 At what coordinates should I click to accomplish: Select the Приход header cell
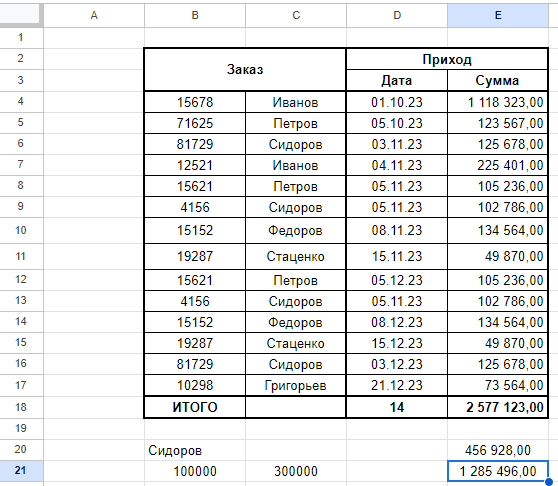(x=447, y=59)
